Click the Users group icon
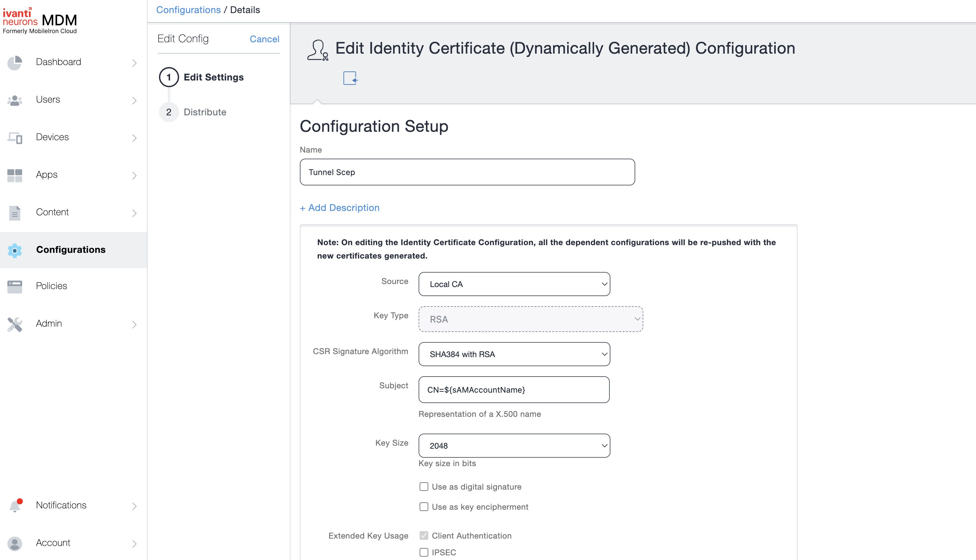976x560 pixels. pyautogui.click(x=15, y=100)
